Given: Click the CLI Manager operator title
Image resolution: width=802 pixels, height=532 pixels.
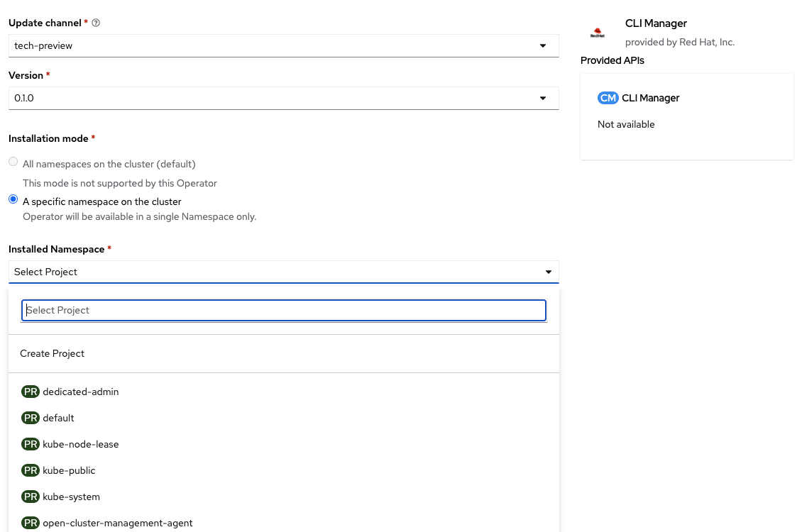Looking at the screenshot, I should (656, 23).
